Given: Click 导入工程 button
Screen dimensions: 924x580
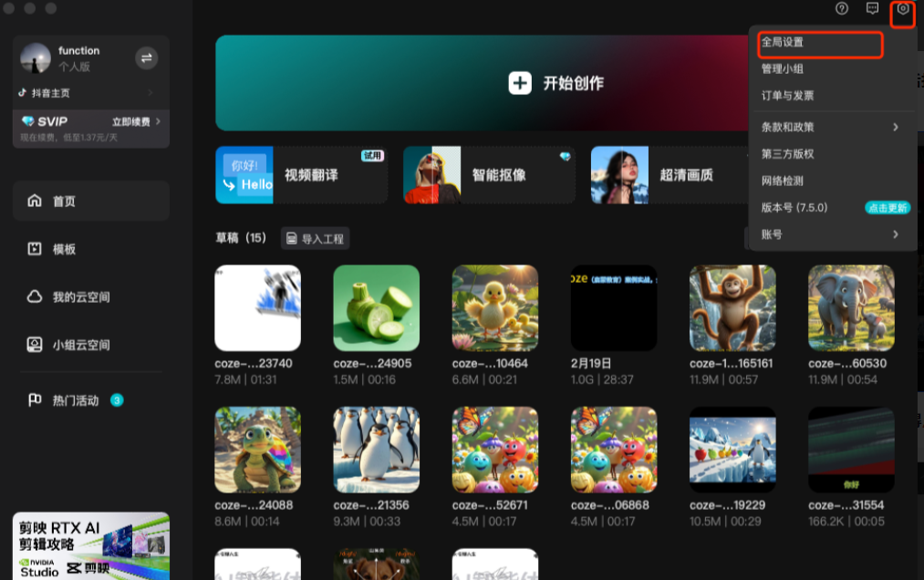Looking at the screenshot, I should point(315,239).
